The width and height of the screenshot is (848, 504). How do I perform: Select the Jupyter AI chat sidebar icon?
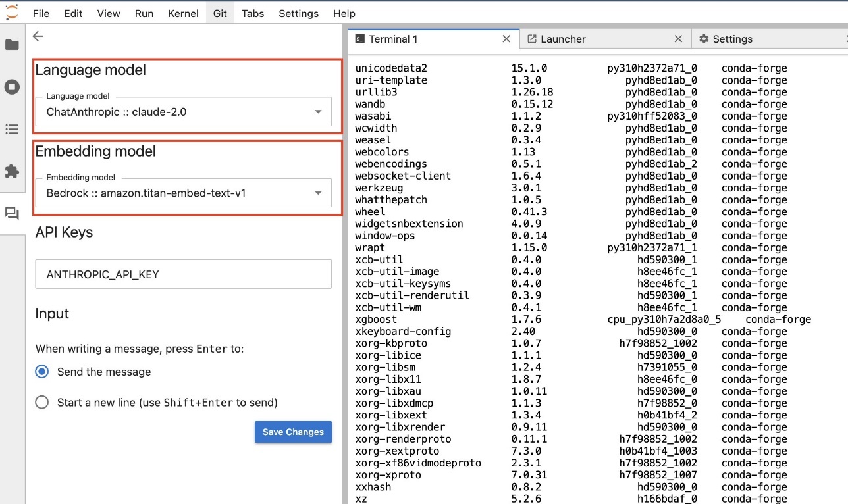point(12,213)
